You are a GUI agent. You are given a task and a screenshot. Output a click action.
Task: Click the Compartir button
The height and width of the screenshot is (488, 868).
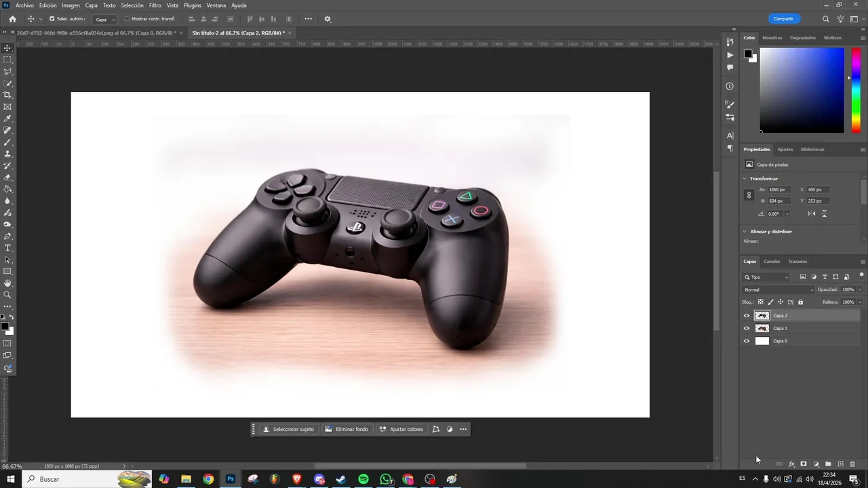pyautogui.click(x=783, y=19)
